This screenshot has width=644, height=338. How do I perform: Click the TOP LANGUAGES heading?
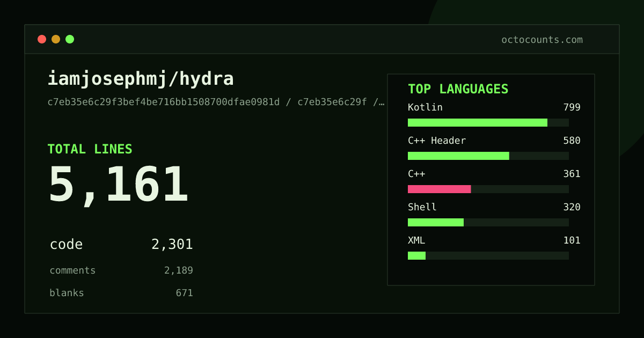[x=458, y=89]
